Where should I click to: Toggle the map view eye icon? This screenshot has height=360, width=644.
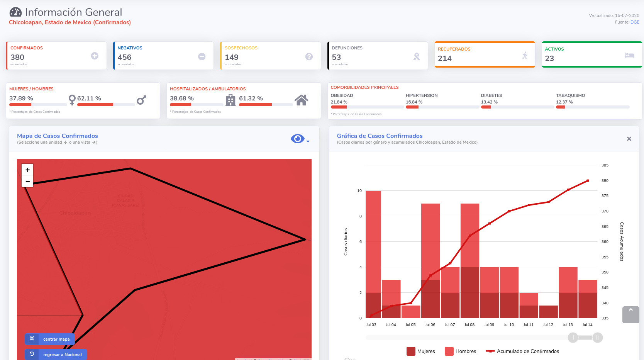click(297, 139)
